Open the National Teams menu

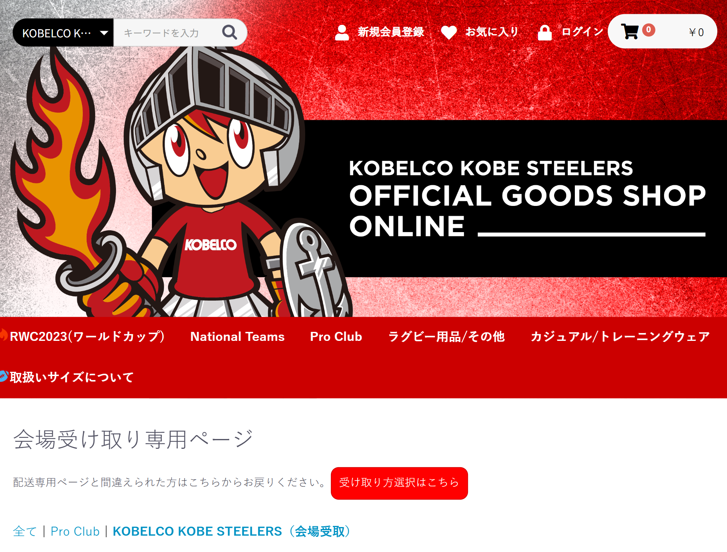point(237,336)
